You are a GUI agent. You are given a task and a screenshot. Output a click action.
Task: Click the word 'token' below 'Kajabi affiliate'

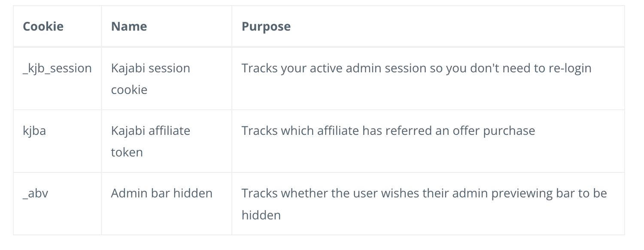click(127, 152)
